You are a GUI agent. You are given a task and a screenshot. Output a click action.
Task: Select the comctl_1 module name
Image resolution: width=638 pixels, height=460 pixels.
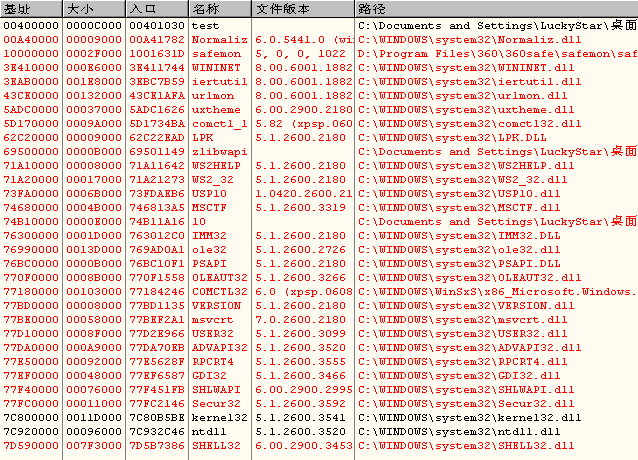pos(220,124)
